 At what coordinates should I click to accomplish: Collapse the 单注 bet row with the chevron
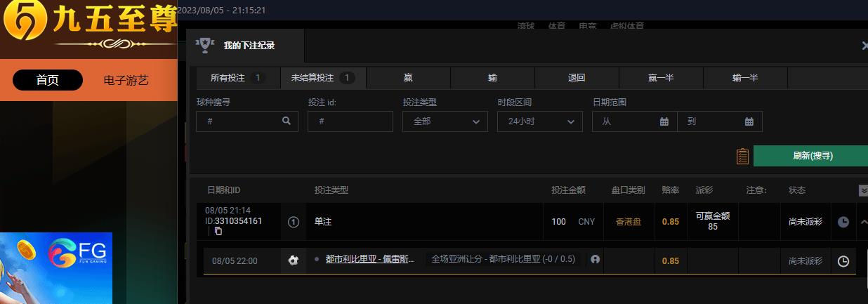pos(864,222)
